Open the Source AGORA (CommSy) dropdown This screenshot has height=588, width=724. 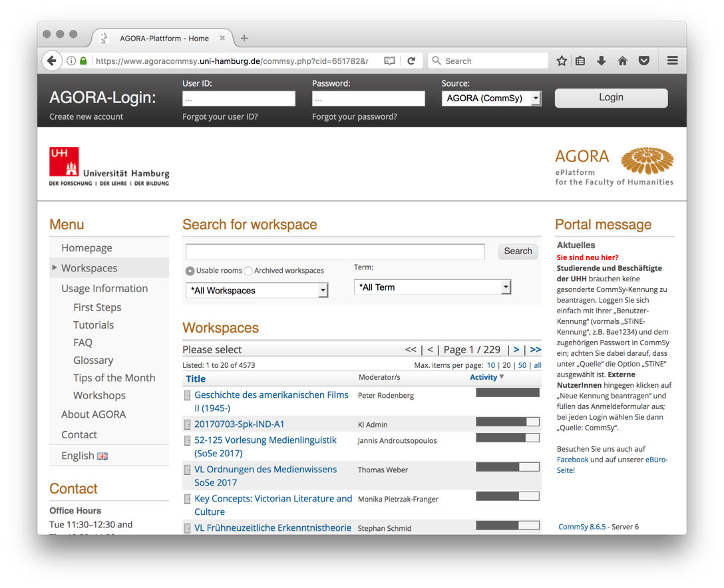[491, 98]
